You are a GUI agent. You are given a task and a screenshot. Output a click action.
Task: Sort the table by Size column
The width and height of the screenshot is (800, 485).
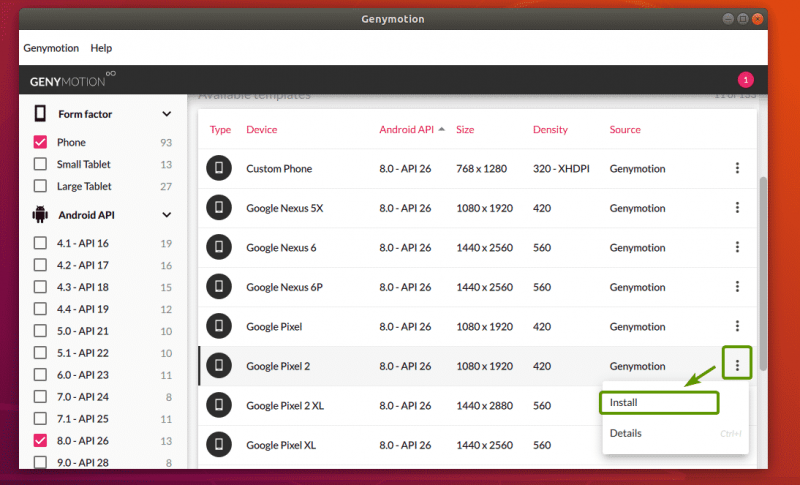pyautogui.click(x=465, y=130)
